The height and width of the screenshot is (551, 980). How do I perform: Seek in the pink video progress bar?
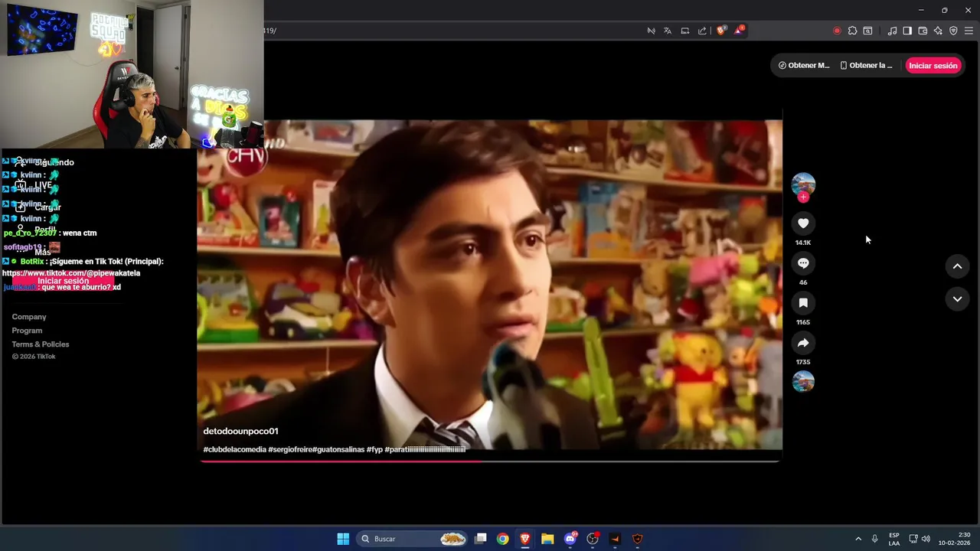pos(490,461)
